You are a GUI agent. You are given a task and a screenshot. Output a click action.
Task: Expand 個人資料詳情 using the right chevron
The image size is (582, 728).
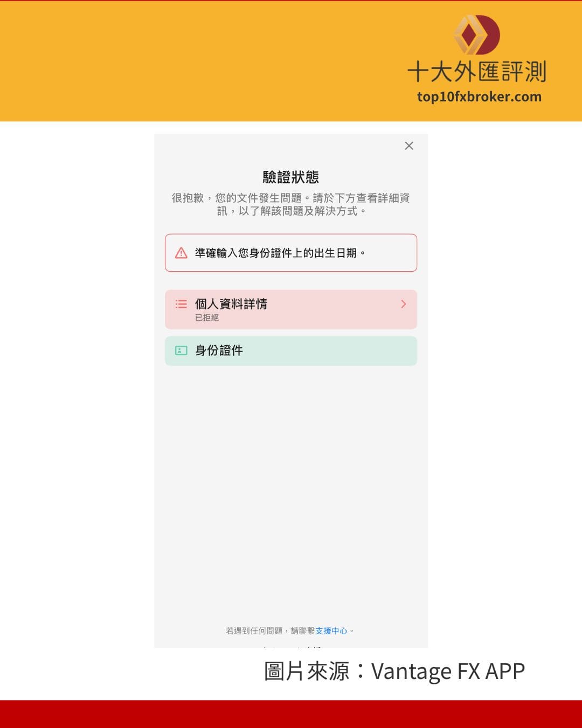[404, 304]
